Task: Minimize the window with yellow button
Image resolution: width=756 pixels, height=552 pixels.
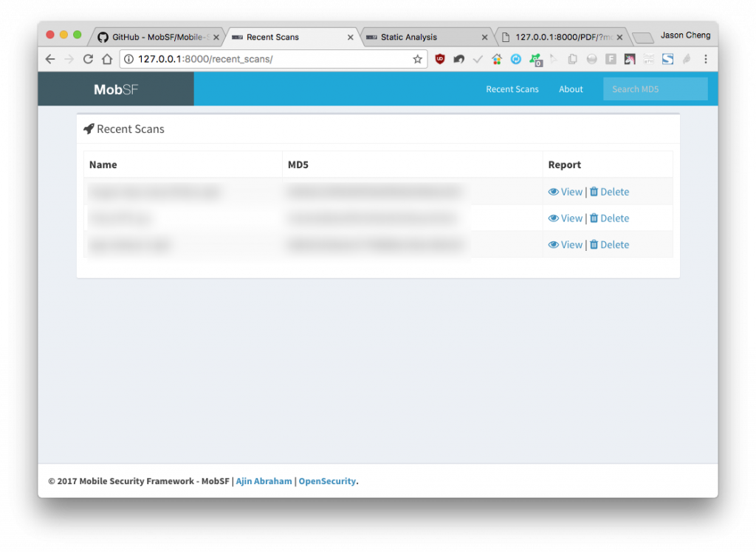Action: (63, 35)
